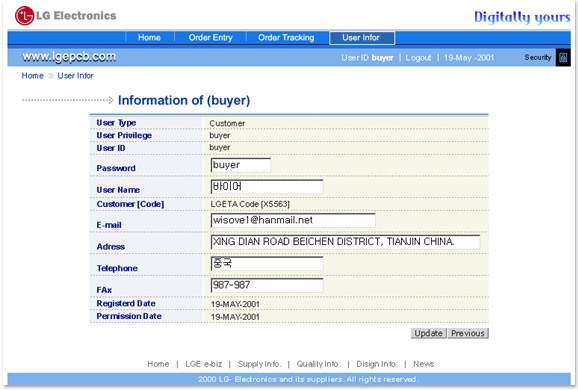Select the 'Customer' user type value

click(227, 123)
